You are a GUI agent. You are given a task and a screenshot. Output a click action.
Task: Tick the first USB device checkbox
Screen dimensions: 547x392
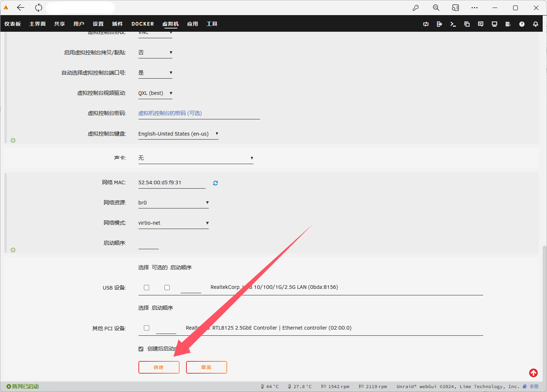pos(146,287)
